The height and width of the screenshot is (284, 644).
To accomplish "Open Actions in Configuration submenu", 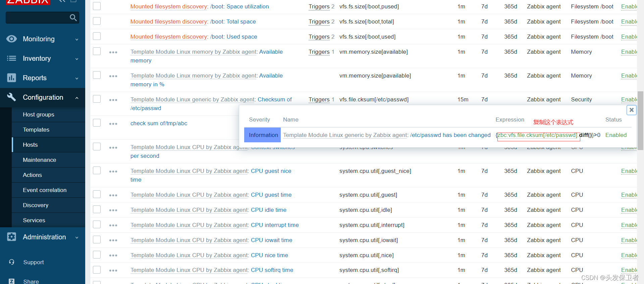I will tap(32, 175).
